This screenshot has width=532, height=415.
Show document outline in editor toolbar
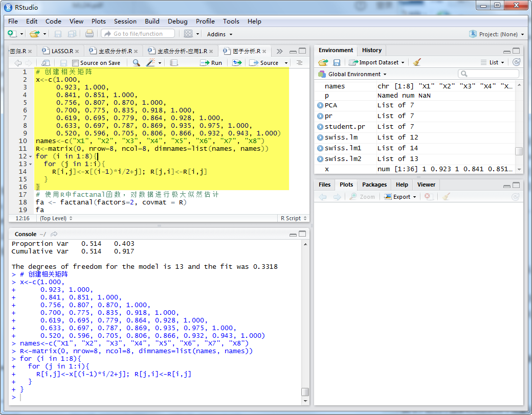(x=300, y=63)
